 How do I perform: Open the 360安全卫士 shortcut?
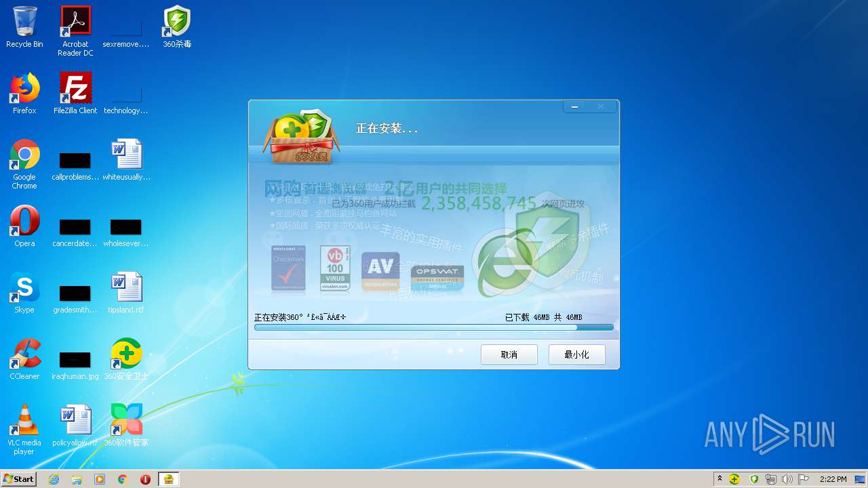coord(126,359)
